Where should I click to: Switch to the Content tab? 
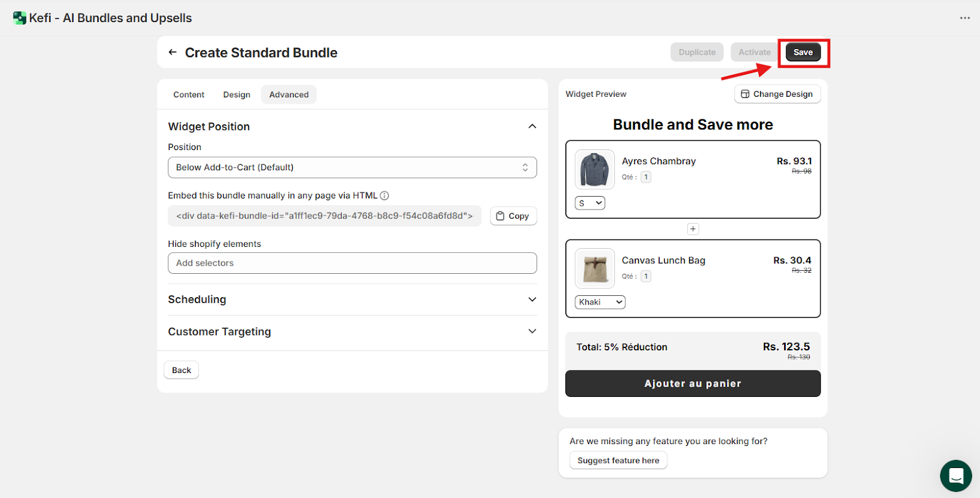click(189, 94)
